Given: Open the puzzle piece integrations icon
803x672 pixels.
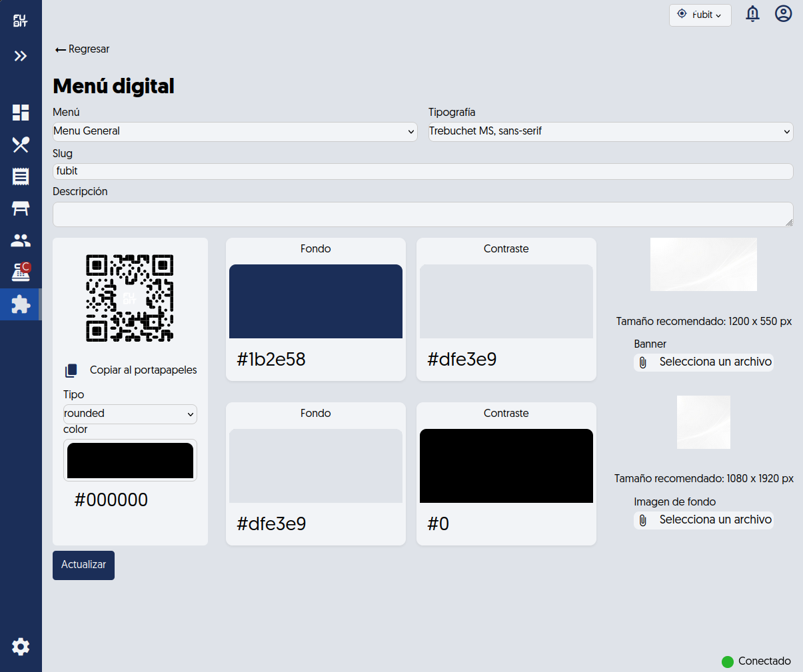Looking at the screenshot, I should pos(21,304).
